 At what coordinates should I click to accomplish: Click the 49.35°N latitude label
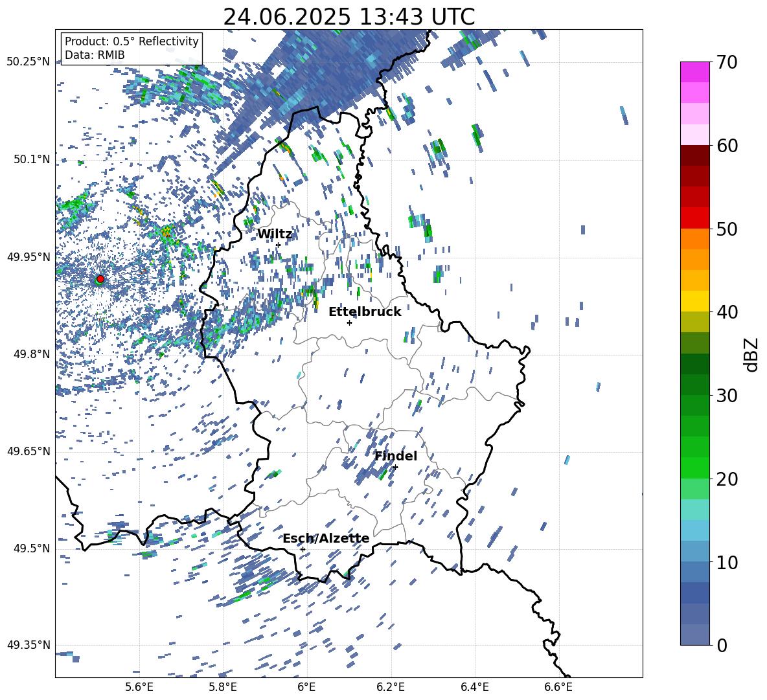[x=29, y=645]
